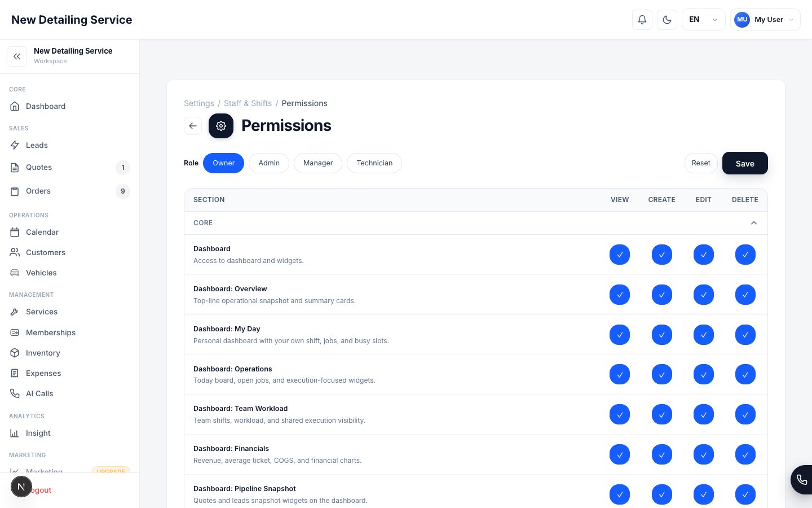The height and width of the screenshot is (508, 812).
Task: Click the Services wrench icon
Action: click(x=15, y=312)
